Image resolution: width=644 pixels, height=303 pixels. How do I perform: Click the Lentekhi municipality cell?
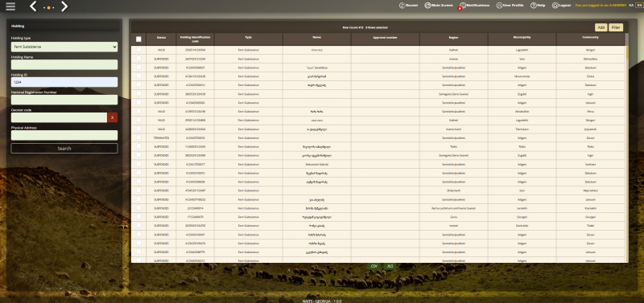(522, 208)
